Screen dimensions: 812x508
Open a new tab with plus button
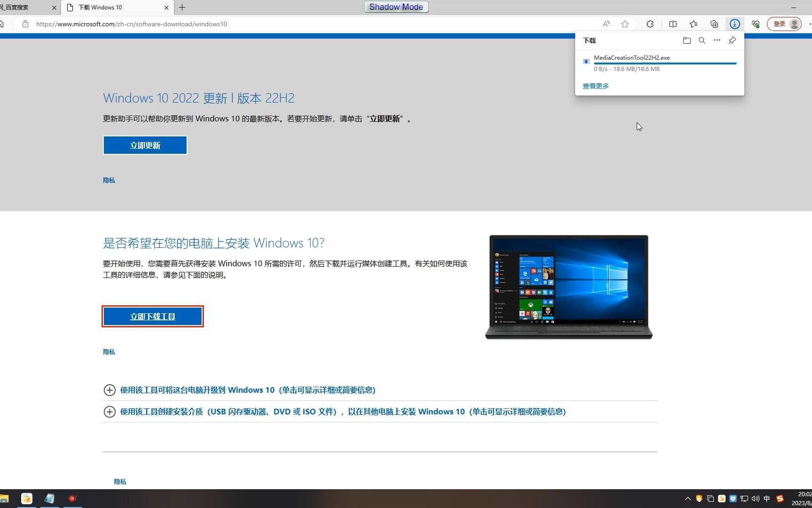[x=182, y=8]
